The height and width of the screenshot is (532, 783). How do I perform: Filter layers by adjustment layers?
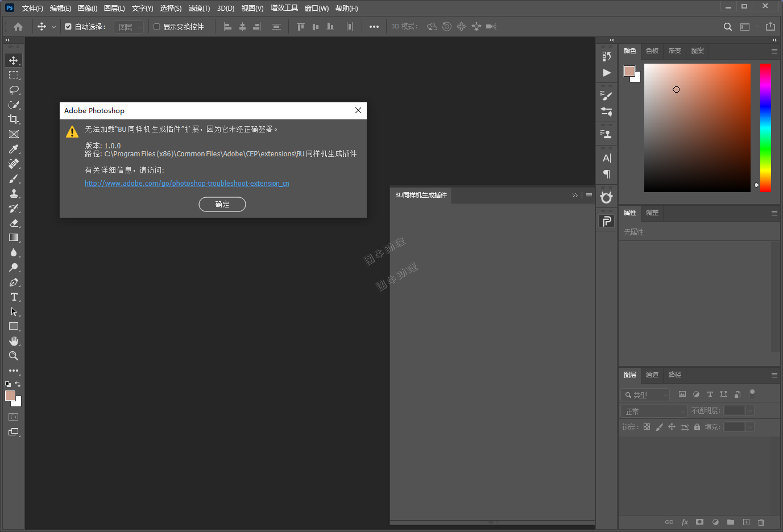click(x=696, y=394)
